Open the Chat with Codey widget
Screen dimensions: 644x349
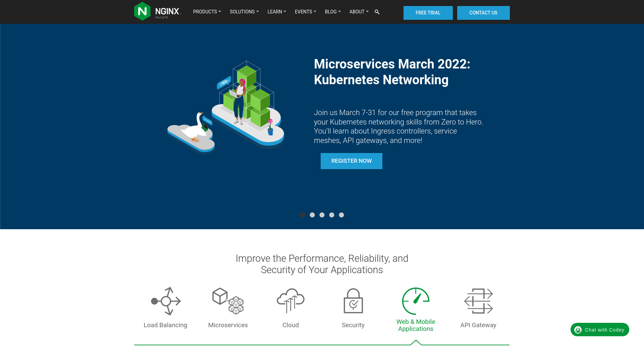tap(600, 330)
